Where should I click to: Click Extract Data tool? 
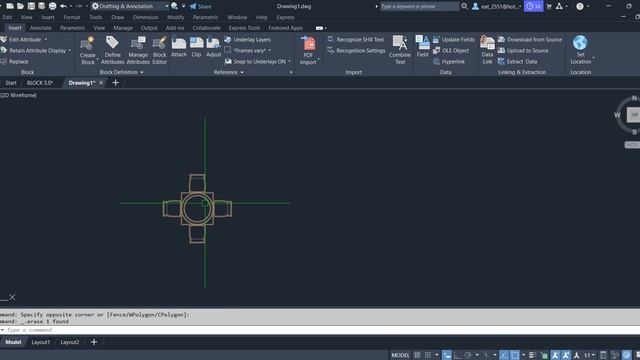518,62
